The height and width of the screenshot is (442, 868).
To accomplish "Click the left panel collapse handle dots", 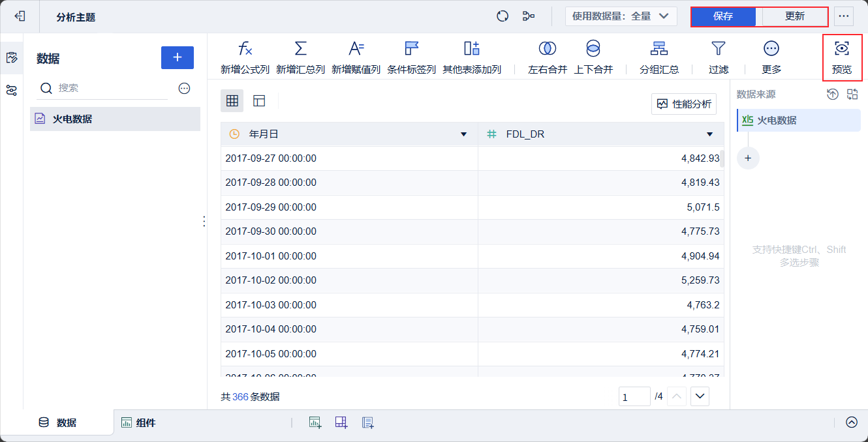I will pyautogui.click(x=204, y=222).
